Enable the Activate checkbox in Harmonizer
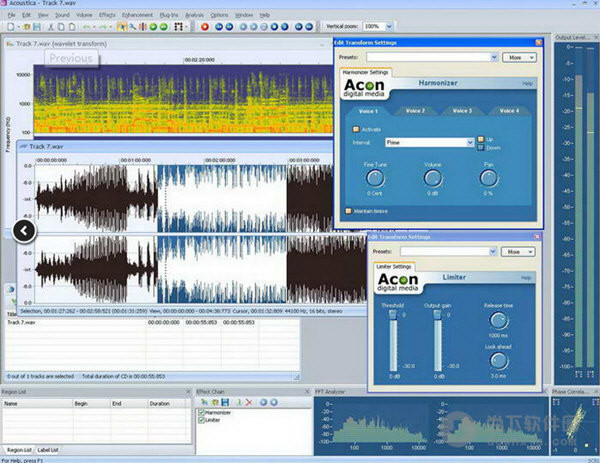The image size is (600, 463). 354,129
